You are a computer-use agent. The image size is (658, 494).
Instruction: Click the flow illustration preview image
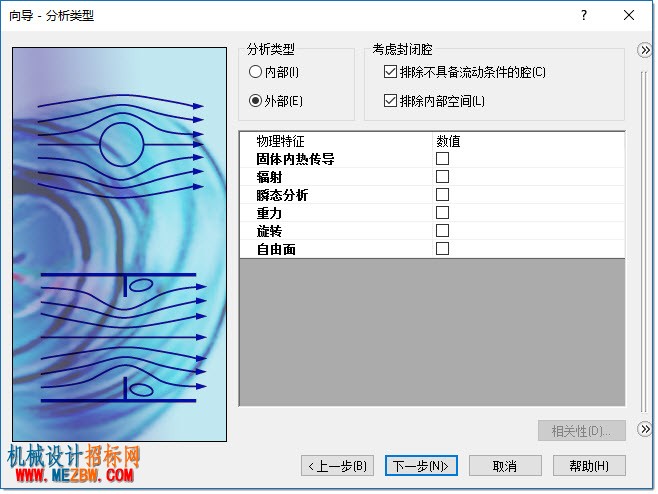120,244
